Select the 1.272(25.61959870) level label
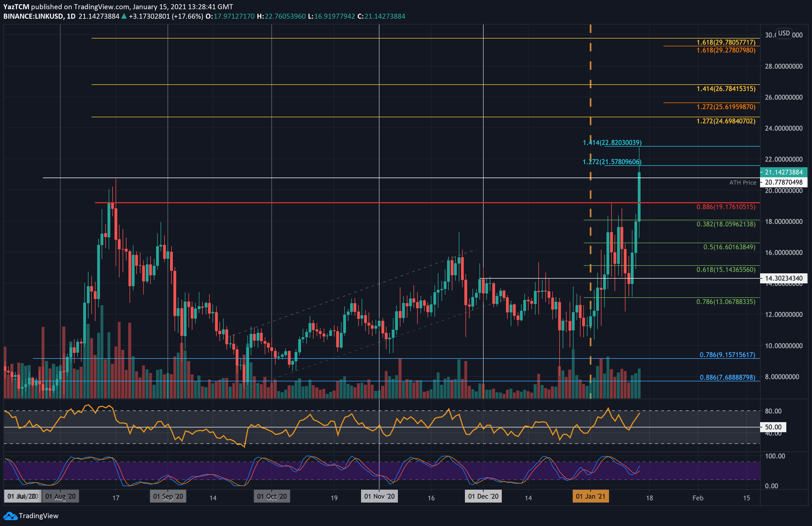 (x=726, y=107)
